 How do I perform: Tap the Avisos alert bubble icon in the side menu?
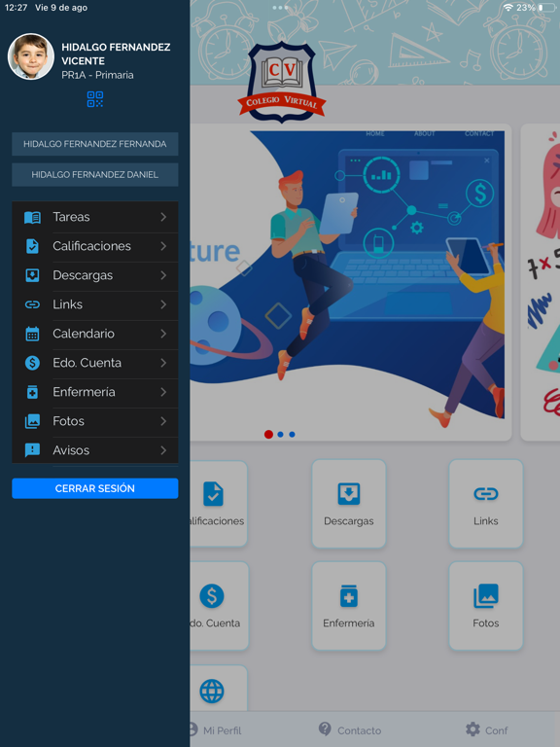pyautogui.click(x=32, y=450)
